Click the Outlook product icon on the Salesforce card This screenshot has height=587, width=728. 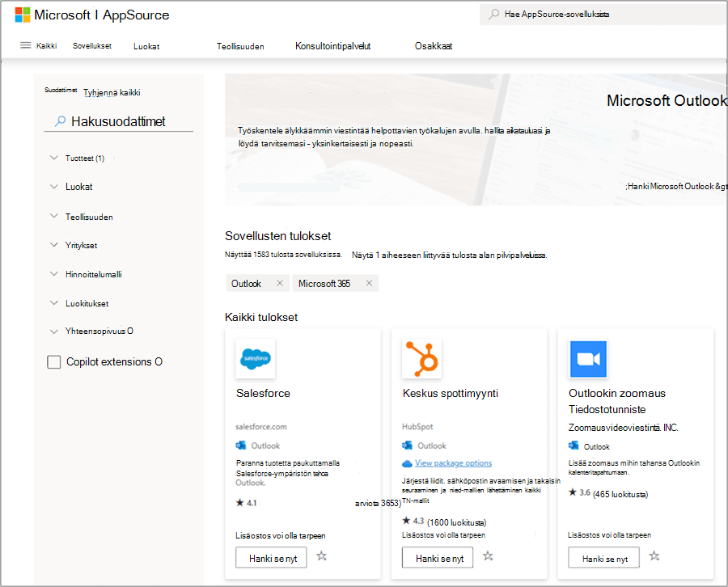tap(240, 446)
